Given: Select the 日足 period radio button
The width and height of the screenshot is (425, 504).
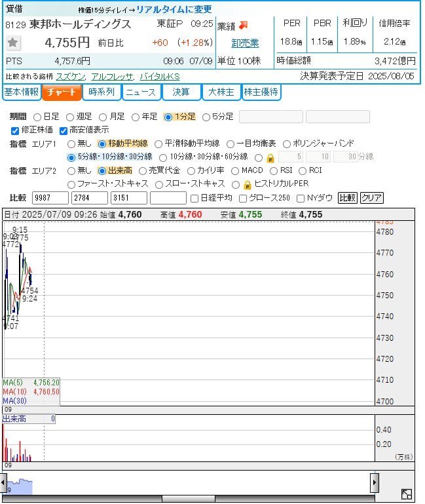Looking at the screenshot, I should pos(37,117).
